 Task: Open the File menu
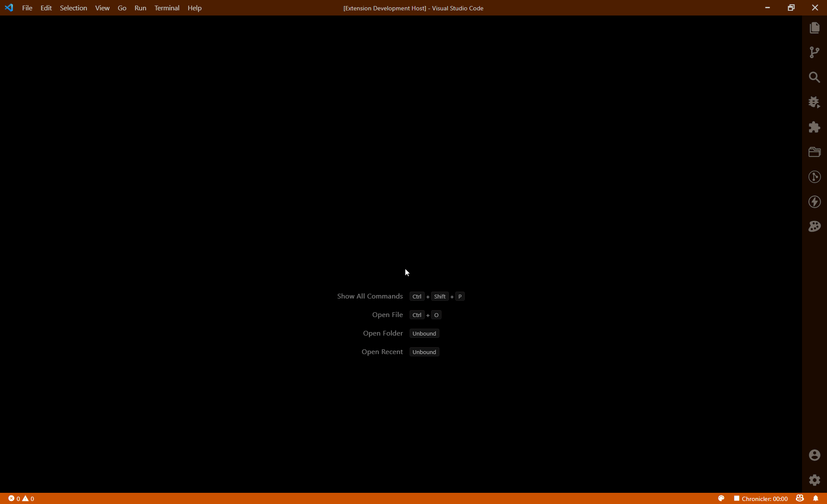click(x=27, y=8)
